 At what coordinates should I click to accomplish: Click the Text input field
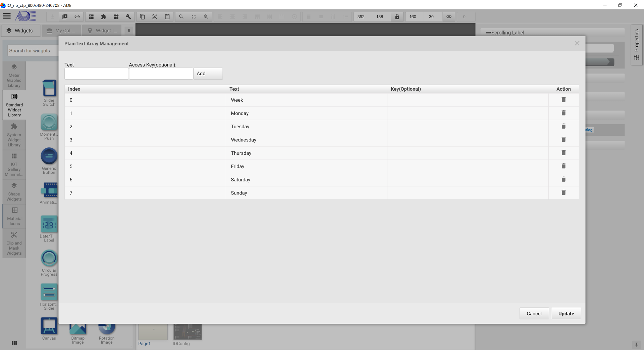point(96,74)
